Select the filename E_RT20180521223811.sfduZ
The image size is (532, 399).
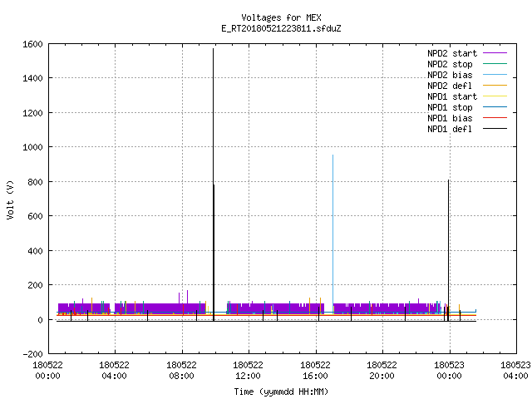tap(281, 28)
